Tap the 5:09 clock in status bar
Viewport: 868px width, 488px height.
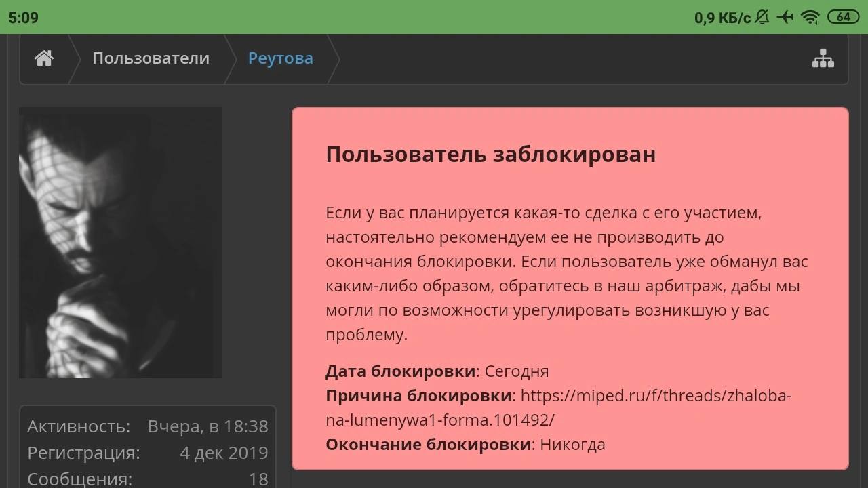tap(23, 17)
